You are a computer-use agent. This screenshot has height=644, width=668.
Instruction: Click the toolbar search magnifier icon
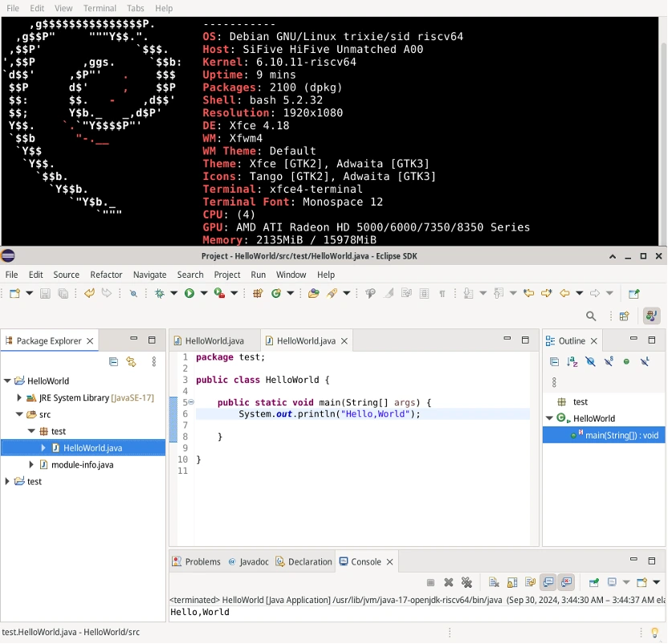(591, 316)
